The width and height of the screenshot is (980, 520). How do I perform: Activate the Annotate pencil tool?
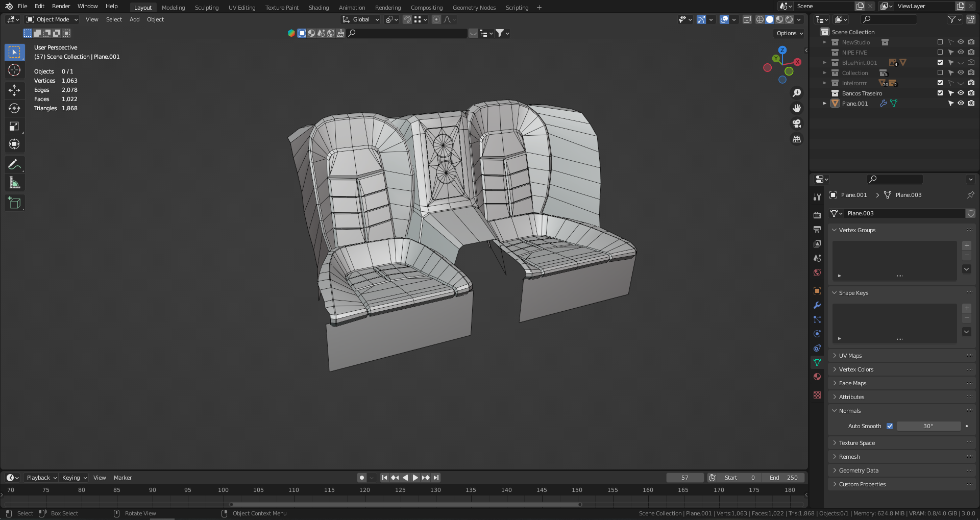14,164
